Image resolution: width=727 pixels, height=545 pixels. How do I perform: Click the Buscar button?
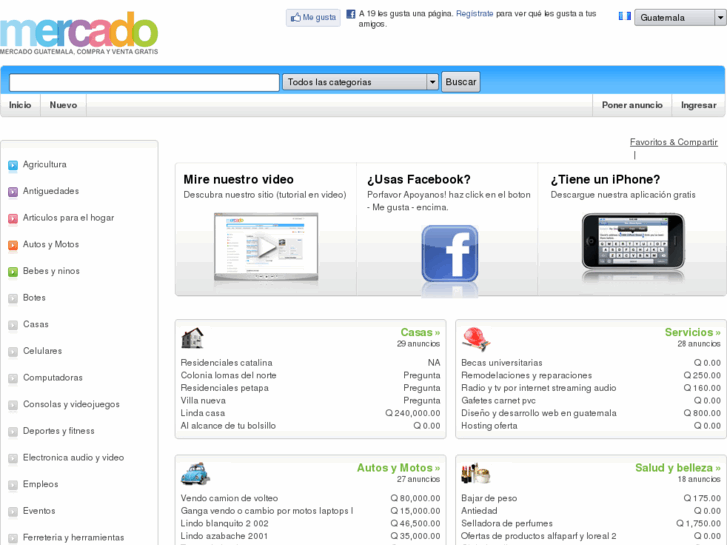(x=460, y=82)
